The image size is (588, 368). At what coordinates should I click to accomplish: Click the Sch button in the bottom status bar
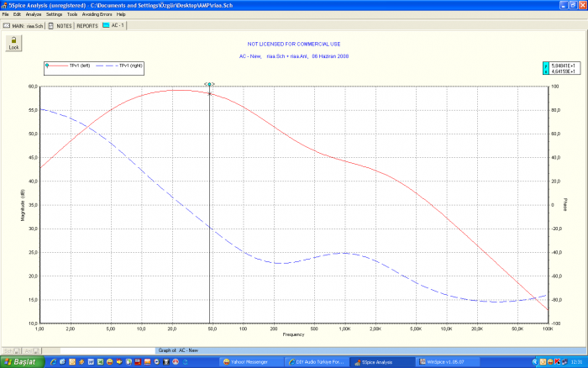click(x=8, y=350)
